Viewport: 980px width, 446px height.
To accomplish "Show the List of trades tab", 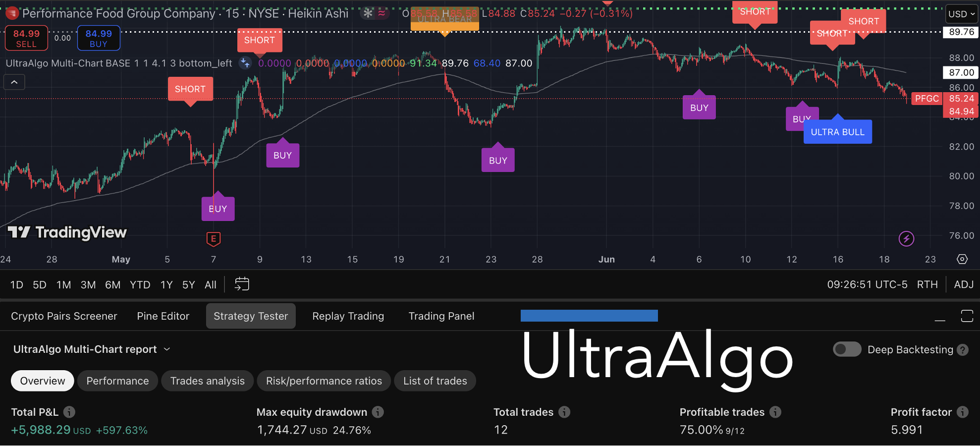I will tap(435, 381).
